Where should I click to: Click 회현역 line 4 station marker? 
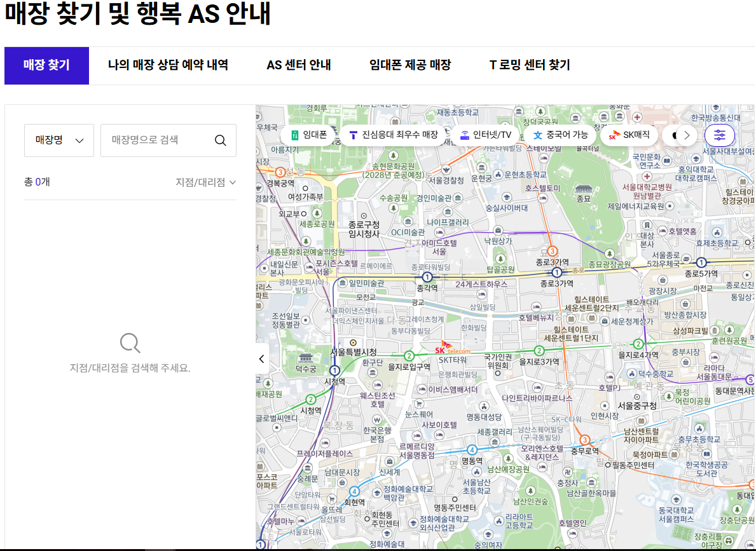[354, 491]
